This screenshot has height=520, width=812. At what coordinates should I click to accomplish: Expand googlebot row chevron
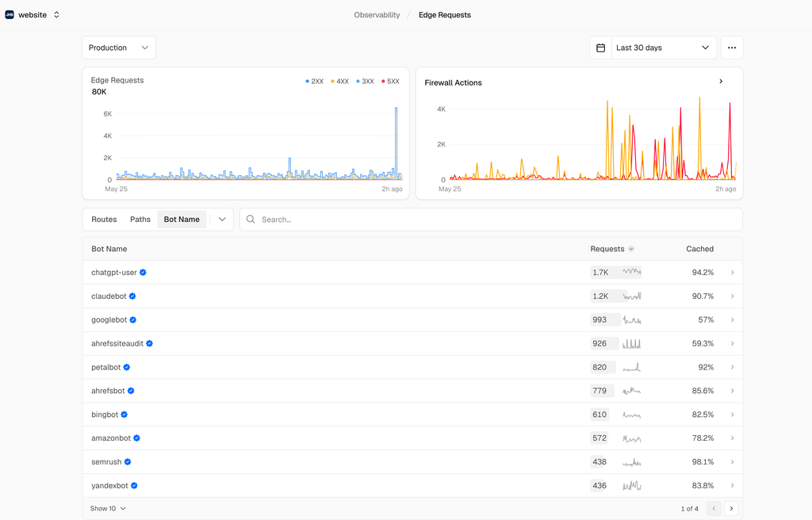[732, 320]
